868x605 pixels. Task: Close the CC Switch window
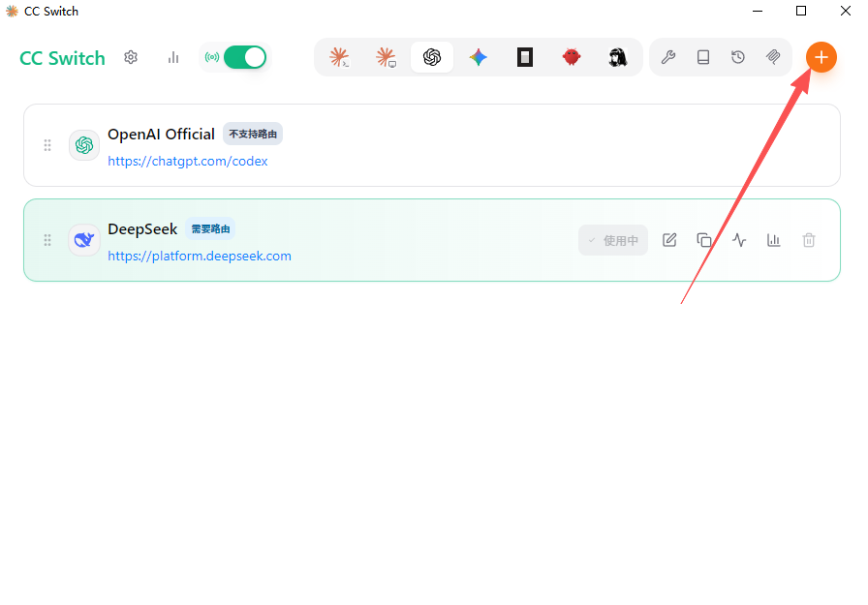(846, 11)
